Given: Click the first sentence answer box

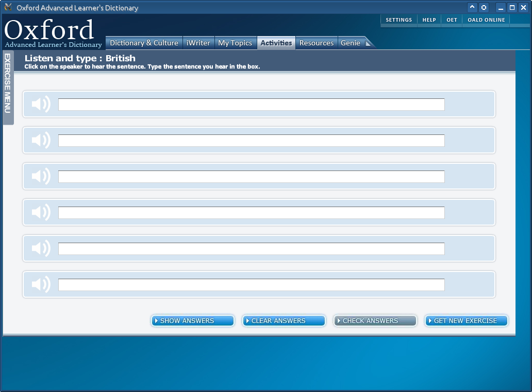Looking at the screenshot, I should (x=252, y=105).
